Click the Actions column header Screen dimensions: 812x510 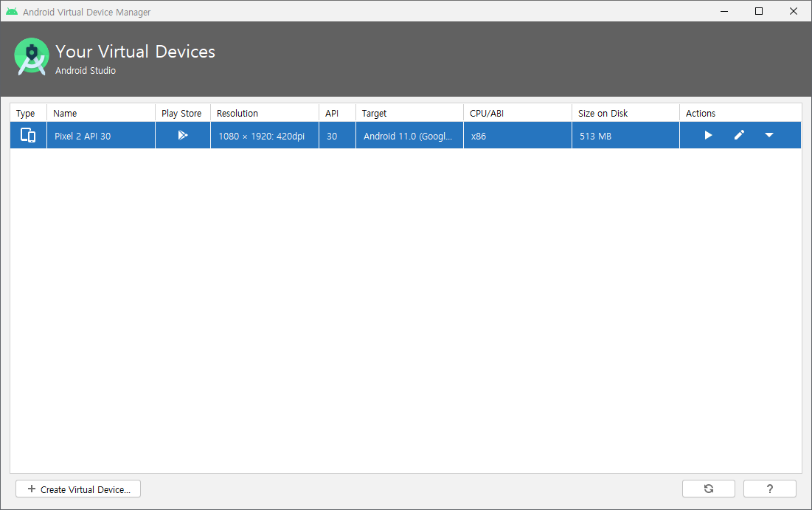click(740, 113)
